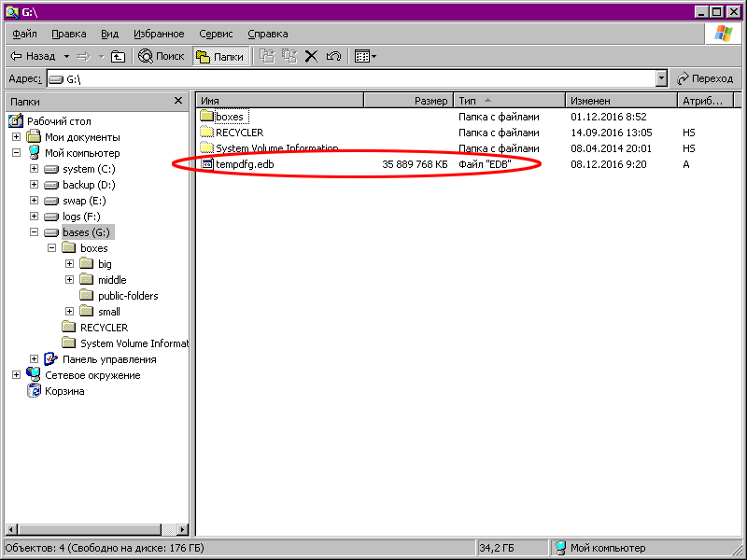The image size is (747, 560).
Task: Open the Вид menu
Action: click(x=109, y=34)
